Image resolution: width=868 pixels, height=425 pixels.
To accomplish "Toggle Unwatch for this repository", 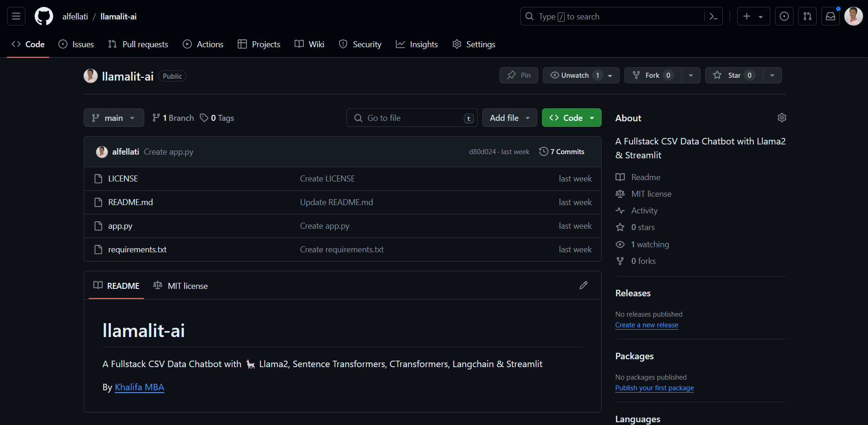I will 575,75.
